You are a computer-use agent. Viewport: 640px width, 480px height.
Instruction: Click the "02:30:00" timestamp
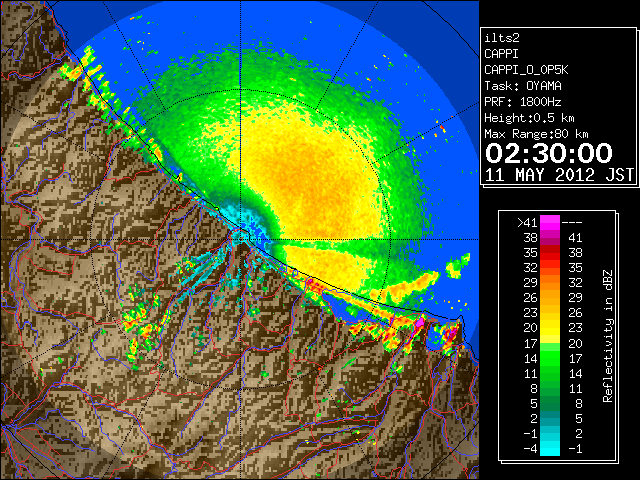tap(549, 153)
